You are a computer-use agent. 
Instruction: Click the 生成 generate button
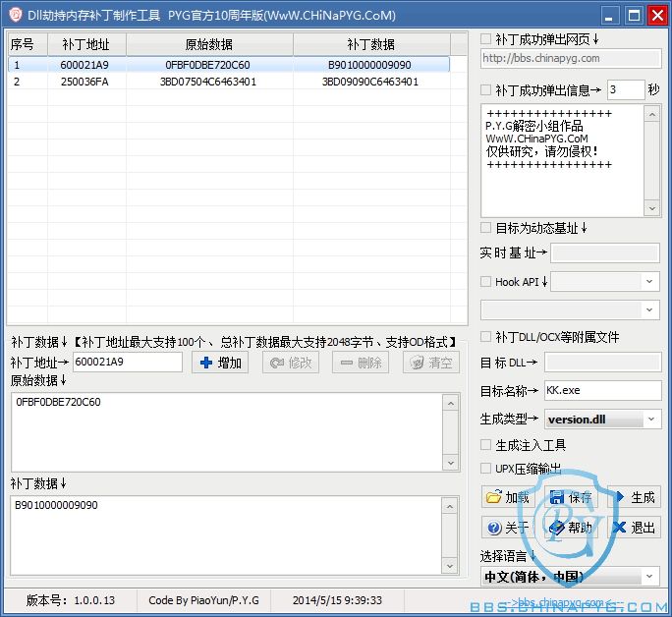click(x=635, y=497)
